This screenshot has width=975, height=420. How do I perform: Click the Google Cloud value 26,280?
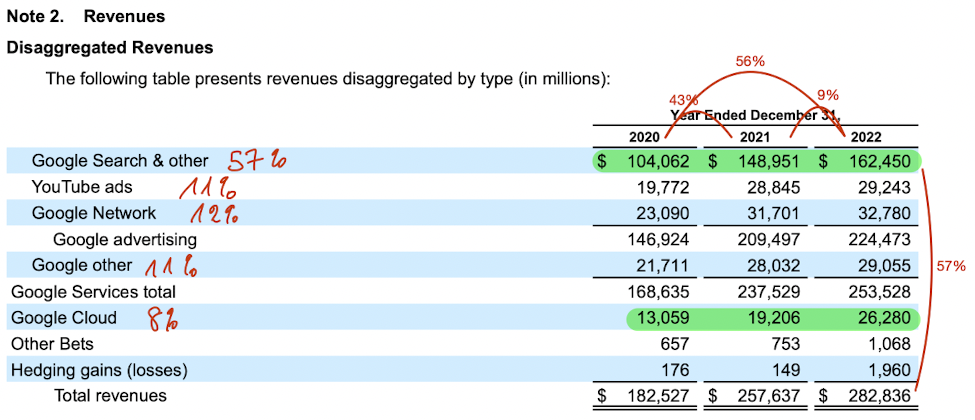883,319
